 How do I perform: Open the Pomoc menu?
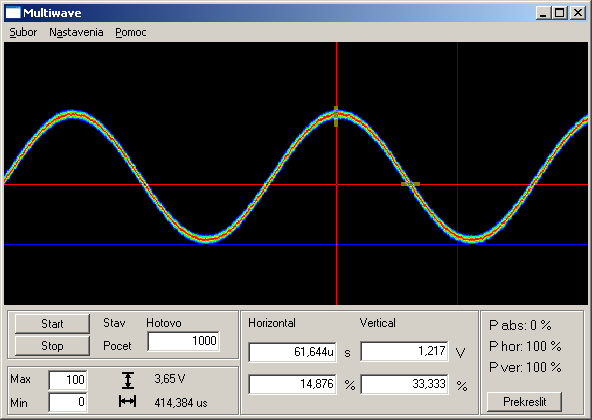pos(131,32)
